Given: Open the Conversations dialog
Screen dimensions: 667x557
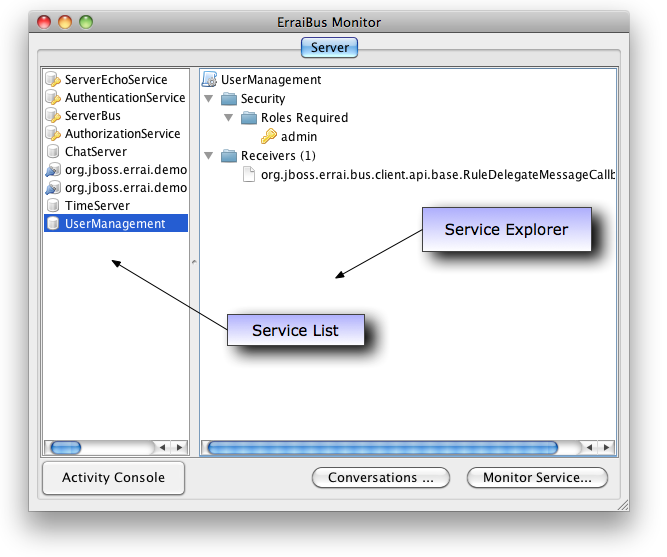Looking at the screenshot, I should click(381, 477).
